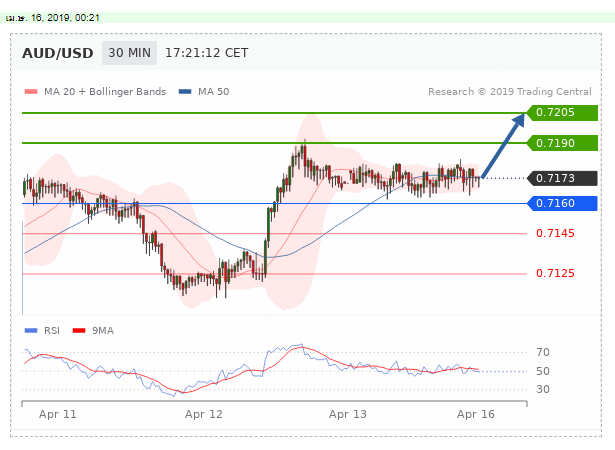615x450 pixels.
Task: Click the 0.7160 blue pivot label
Action: tap(562, 203)
